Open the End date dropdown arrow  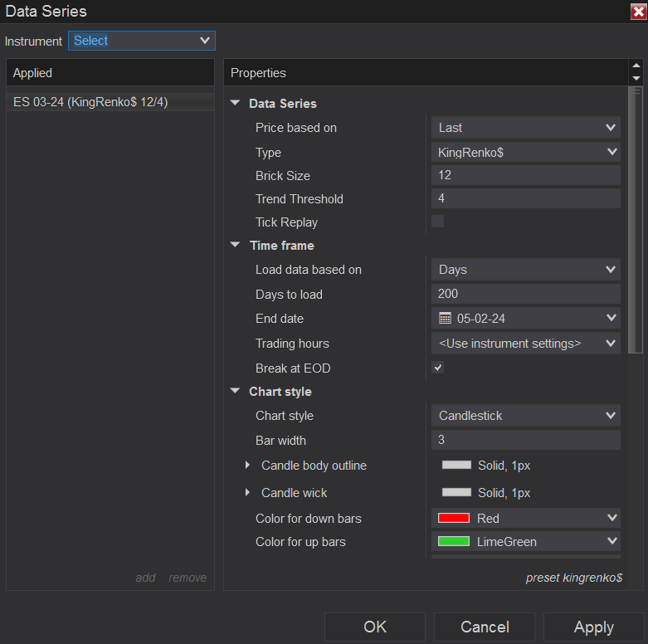pos(611,318)
